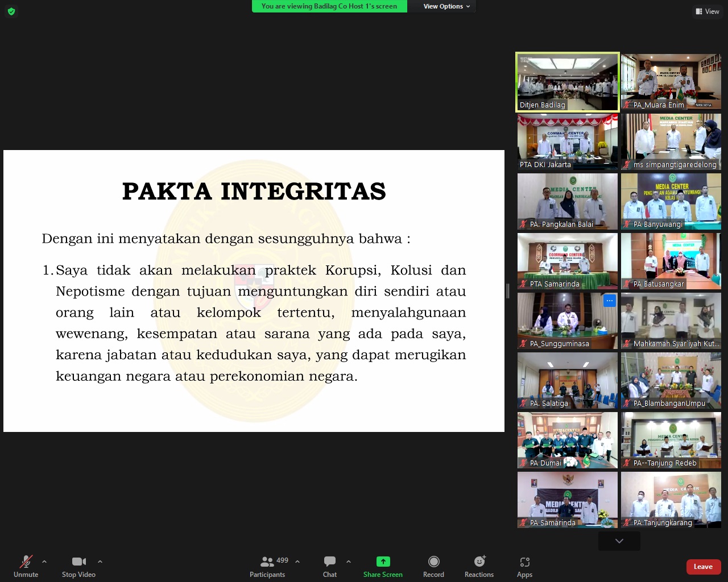Show next page of video thumbnails
Image resolution: width=728 pixels, height=582 pixels.
619,541
